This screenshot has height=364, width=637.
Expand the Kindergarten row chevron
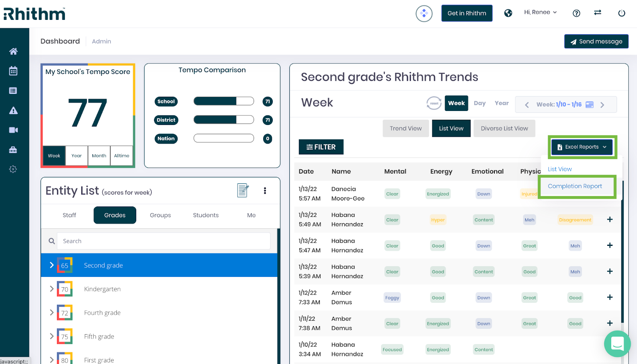pyautogui.click(x=51, y=289)
